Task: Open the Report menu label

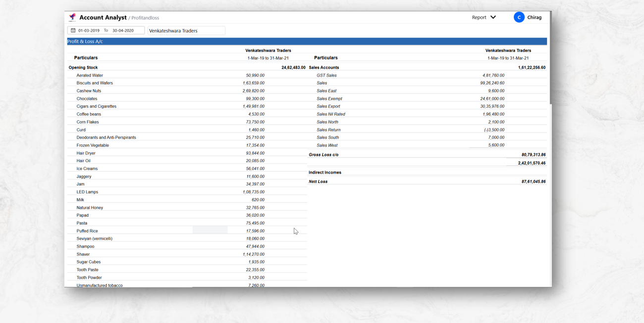Action: [x=479, y=17]
